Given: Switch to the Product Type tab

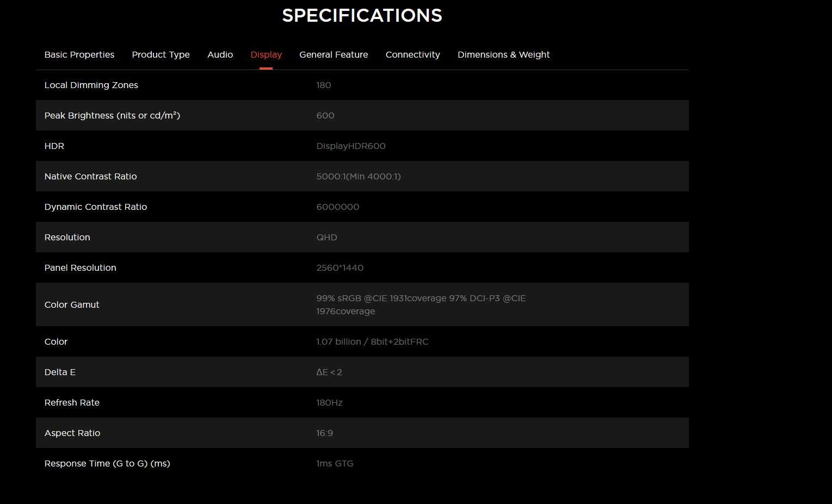Looking at the screenshot, I should [x=161, y=54].
